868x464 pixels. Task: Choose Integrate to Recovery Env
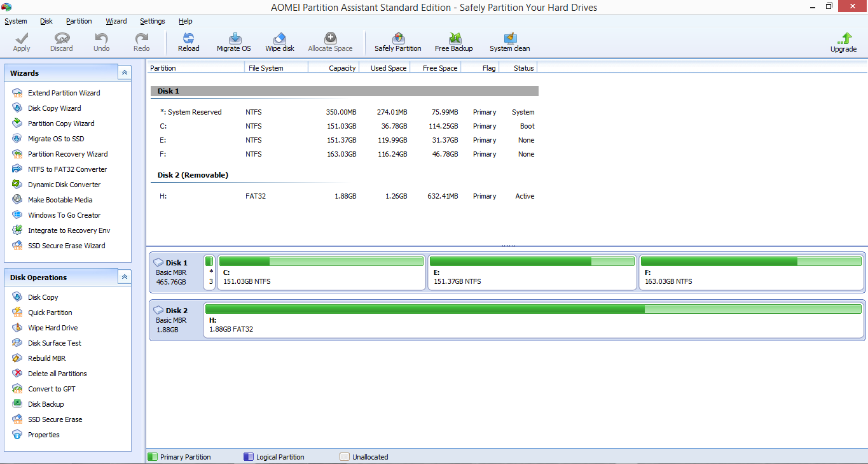tap(61, 230)
